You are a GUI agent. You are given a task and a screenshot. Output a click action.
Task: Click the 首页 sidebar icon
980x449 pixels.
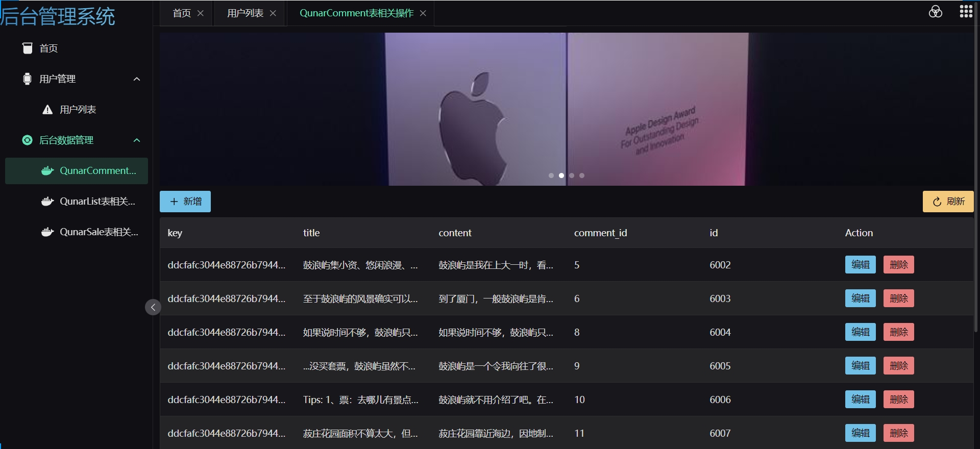[28, 48]
